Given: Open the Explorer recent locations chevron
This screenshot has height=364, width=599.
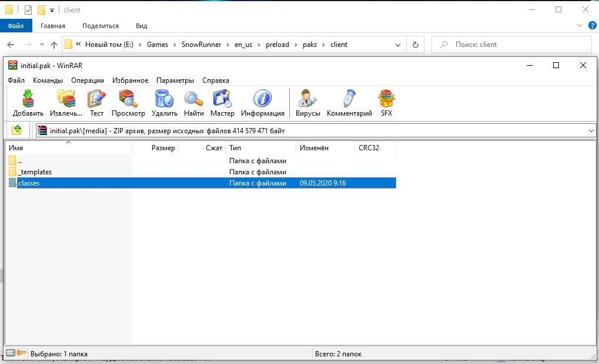Looking at the screenshot, I should pyautogui.click(x=42, y=45).
